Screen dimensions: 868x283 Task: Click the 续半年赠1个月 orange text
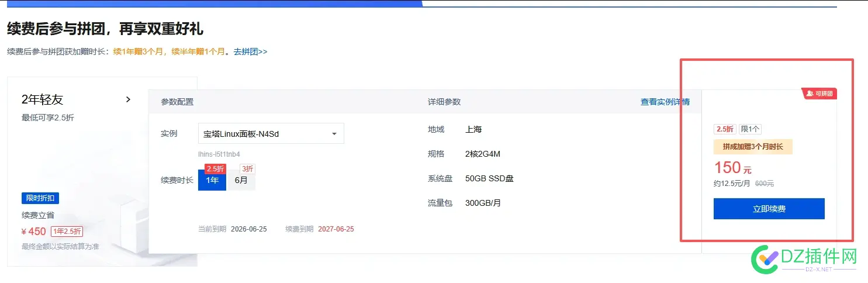click(198, 51)
